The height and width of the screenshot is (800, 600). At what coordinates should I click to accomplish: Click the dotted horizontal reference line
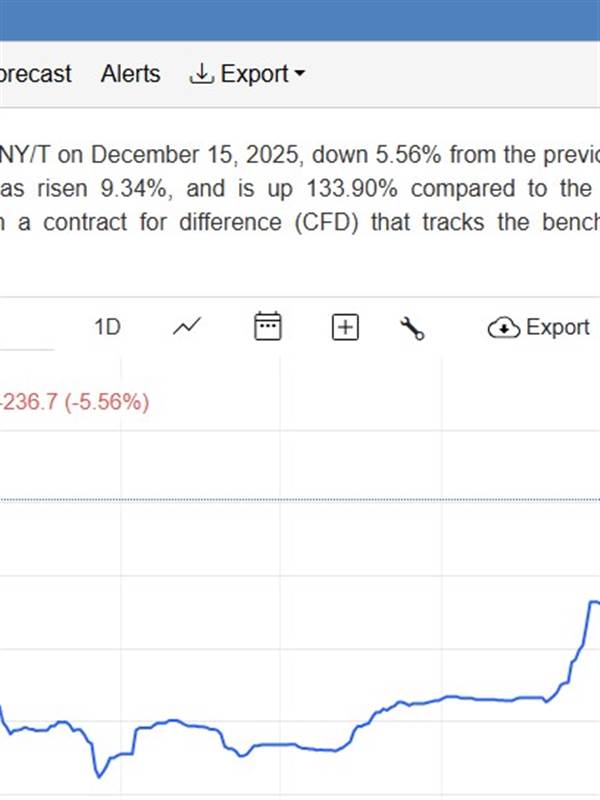coord(300,498)
